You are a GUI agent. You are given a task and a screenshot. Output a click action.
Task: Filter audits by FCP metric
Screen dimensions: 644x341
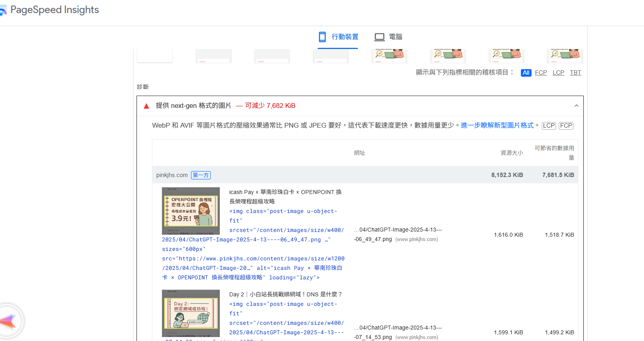541,73
